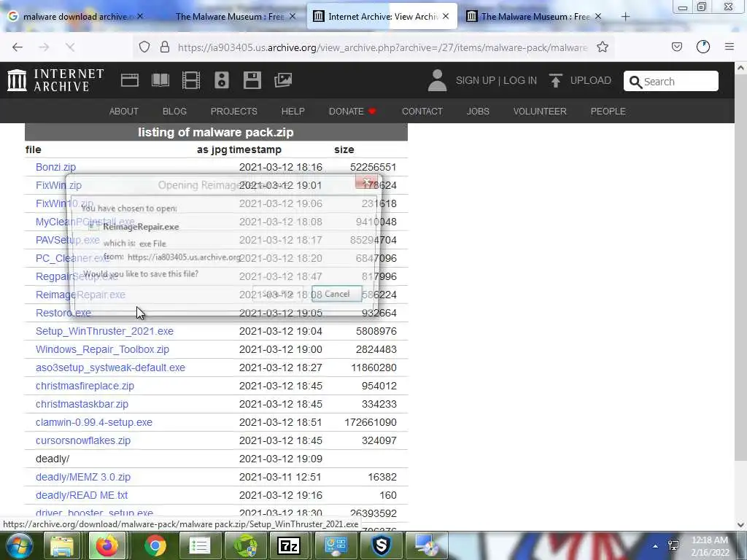The image size is (747, 560).
Task: Open a new browser tab
Action: 625,17
